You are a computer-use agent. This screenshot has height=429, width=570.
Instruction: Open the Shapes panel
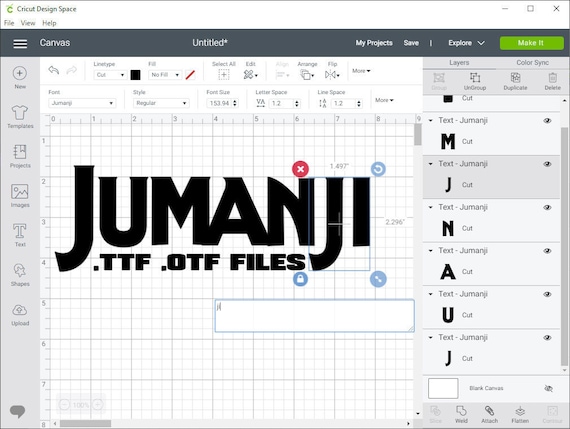click(x=20, y=275)
